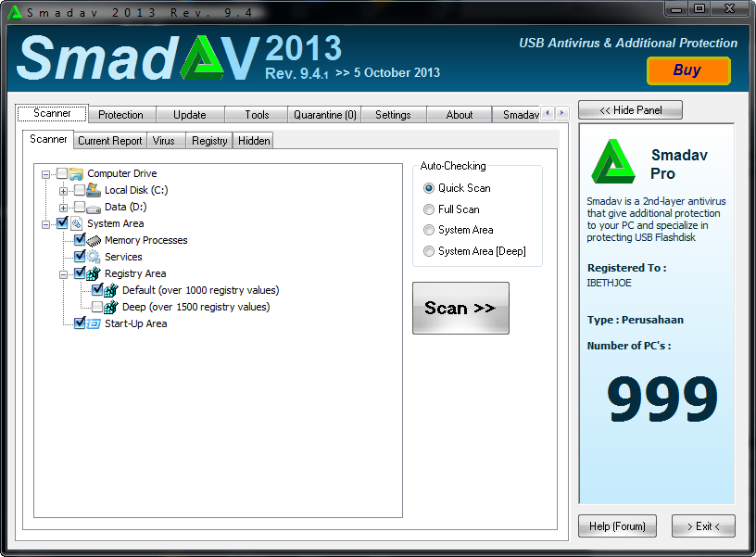Maximize the Smadav window
The height and width of the screenshot is (557, 756).
tap(699, 8)
